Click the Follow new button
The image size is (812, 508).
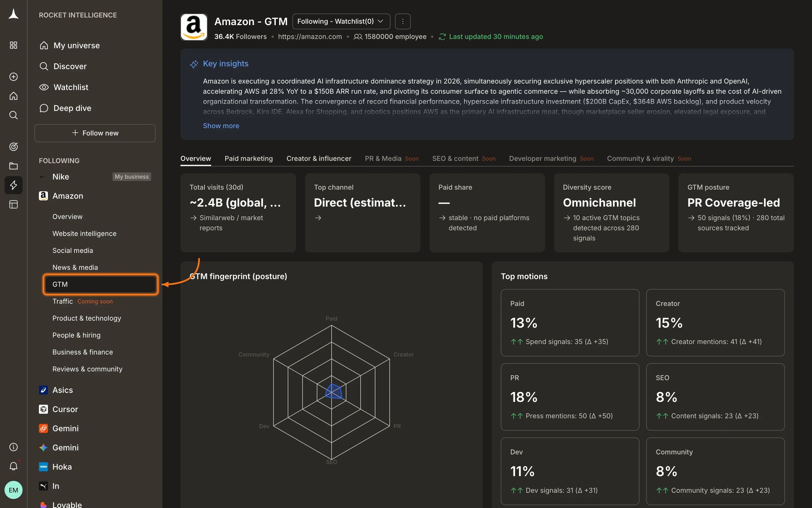click(x=95, y=133)
